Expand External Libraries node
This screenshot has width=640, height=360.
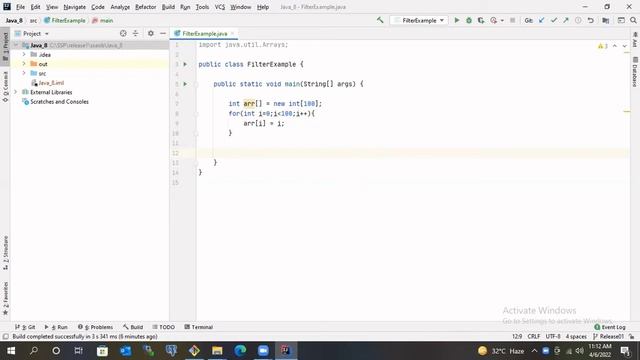click(x=16, y=92)
